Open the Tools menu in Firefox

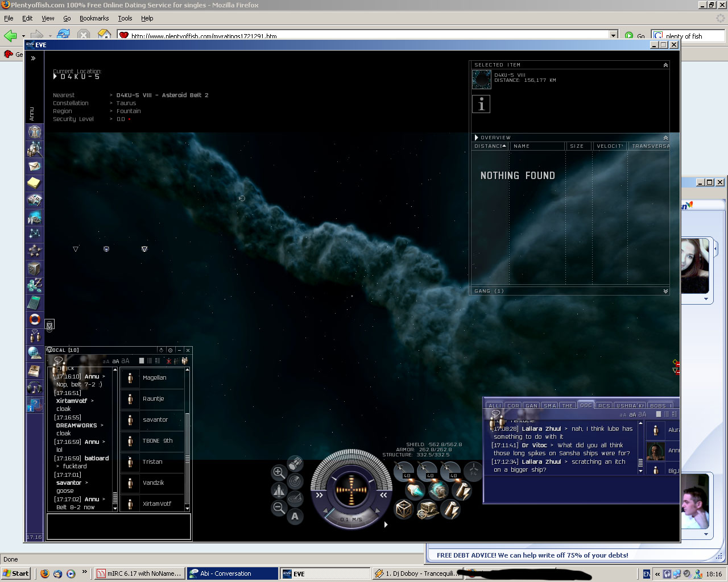[125, 18]
